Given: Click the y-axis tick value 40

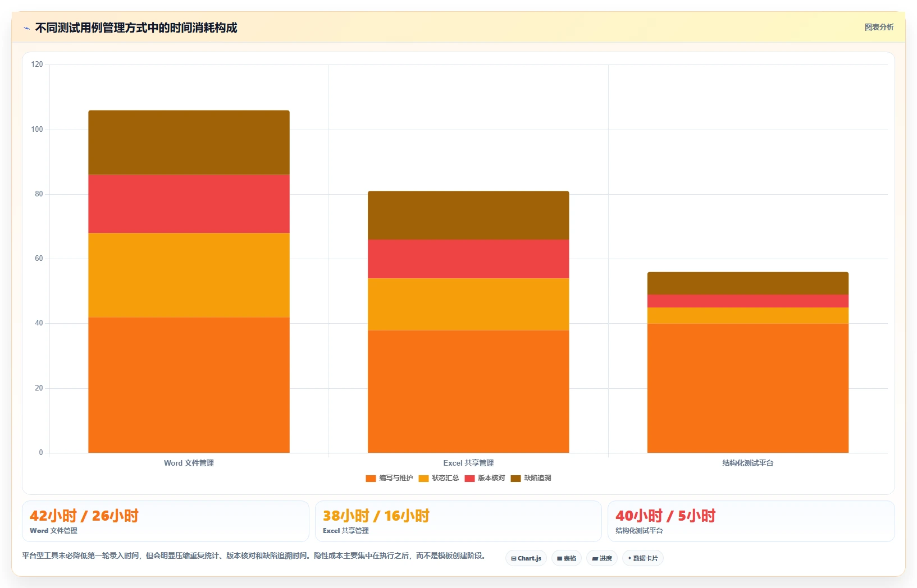Looking at the screenshot, I should (x=39, y=323).
